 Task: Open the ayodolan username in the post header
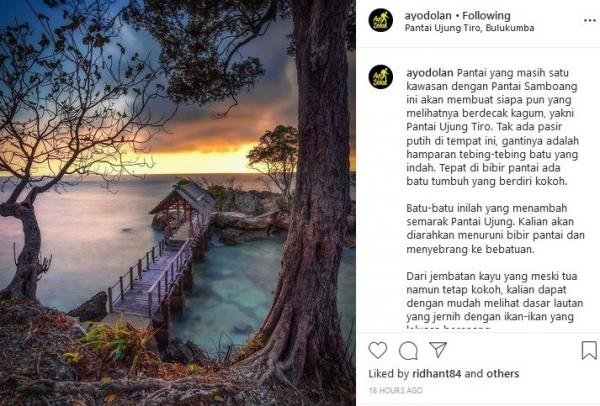pyautogui.click(x=428, y=16)
